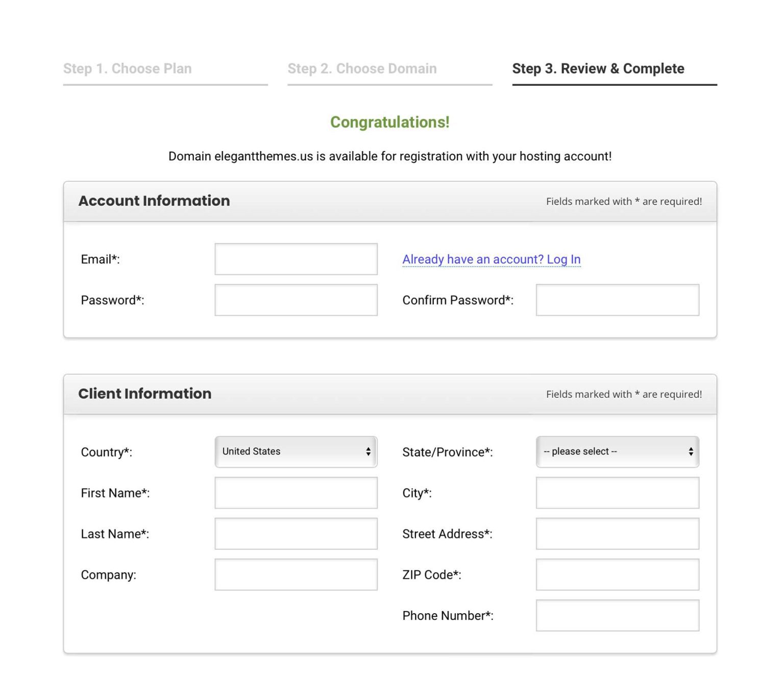Image resolution: width=784 pixels, height=679 pixels.
Task: Select the Phone Number field
Action: point(617,615)
